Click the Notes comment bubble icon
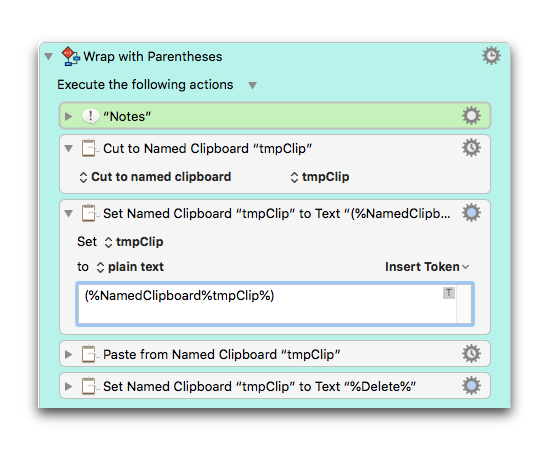The image size is (550, 451). click(90, 116)
